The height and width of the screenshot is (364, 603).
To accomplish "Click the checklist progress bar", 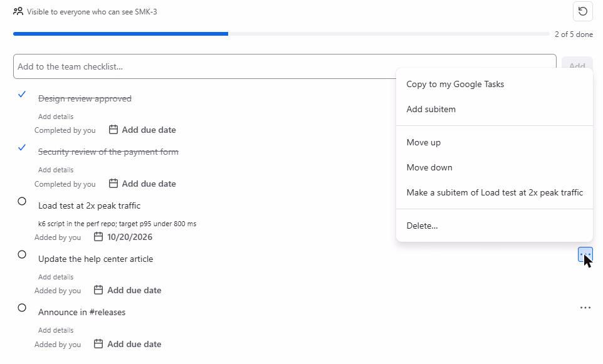I will (281, 34).
